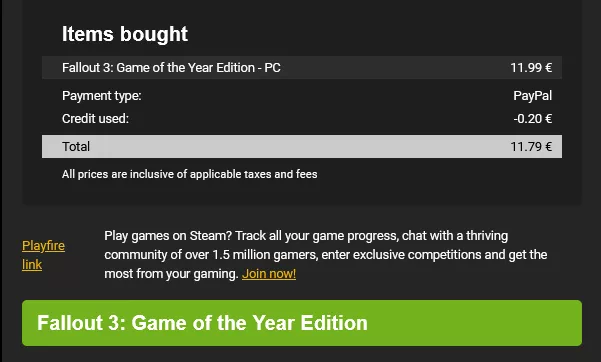Click the 11.99 € item price
Screen dimensions: 601x362
tap(531, 68)
